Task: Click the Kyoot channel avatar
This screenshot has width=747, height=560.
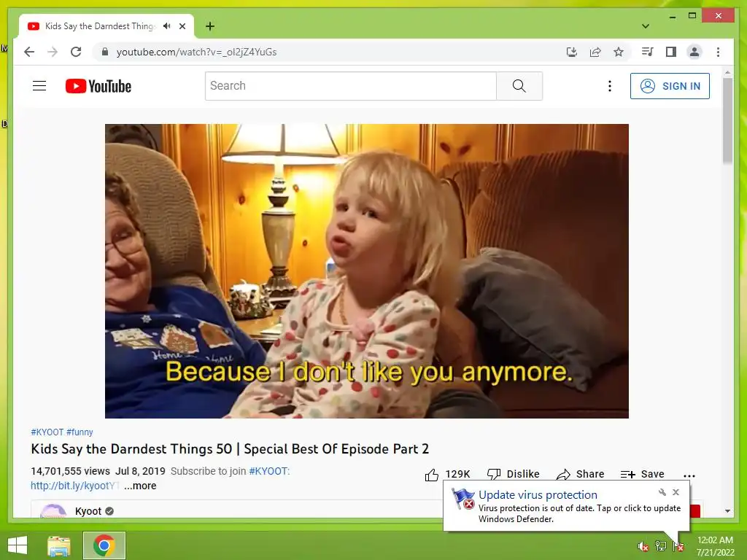Action: (53, 511)
